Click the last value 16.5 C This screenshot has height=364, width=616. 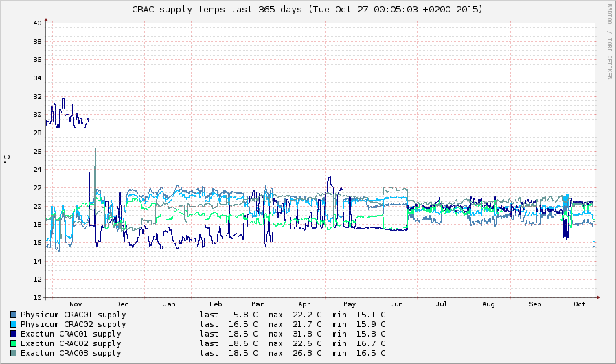243,324
